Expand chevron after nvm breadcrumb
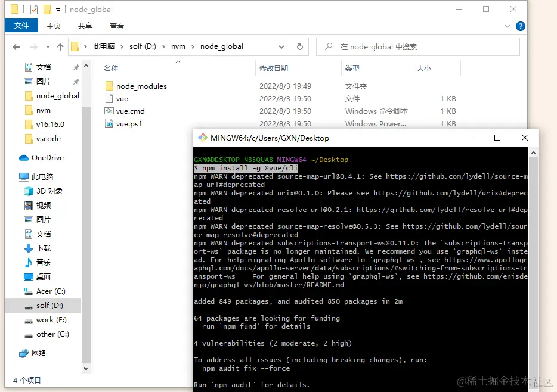Viewport: 557px width, 392px height. (193, 47)
